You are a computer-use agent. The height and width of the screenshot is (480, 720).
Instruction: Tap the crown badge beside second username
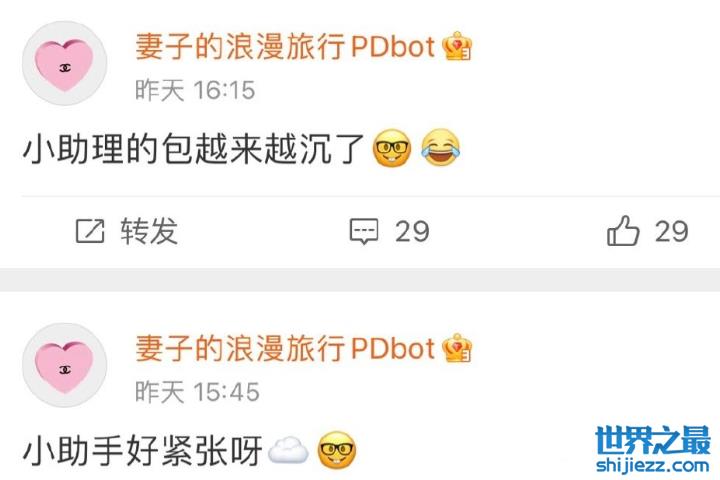tap(457, 348)
